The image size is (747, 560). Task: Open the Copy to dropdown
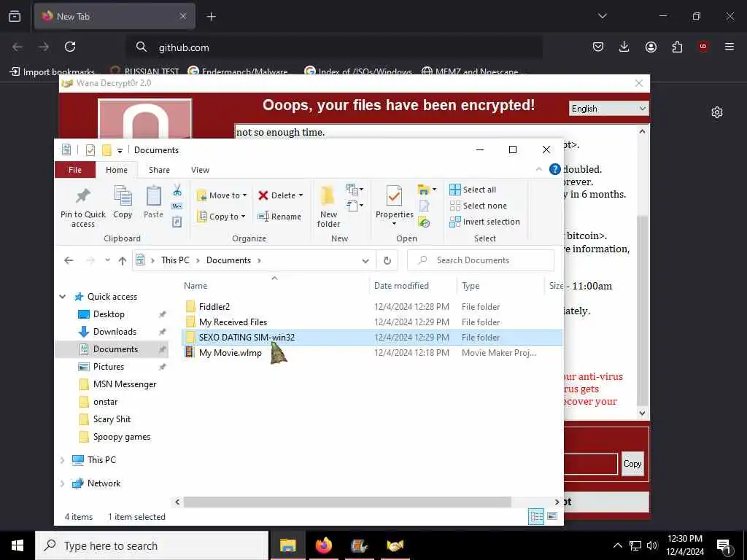click(222, 216)
